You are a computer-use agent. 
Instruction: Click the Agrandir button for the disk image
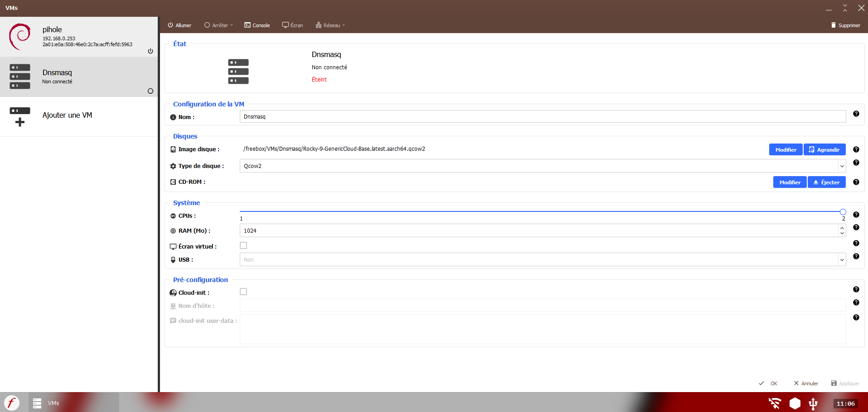click(824, 149)
